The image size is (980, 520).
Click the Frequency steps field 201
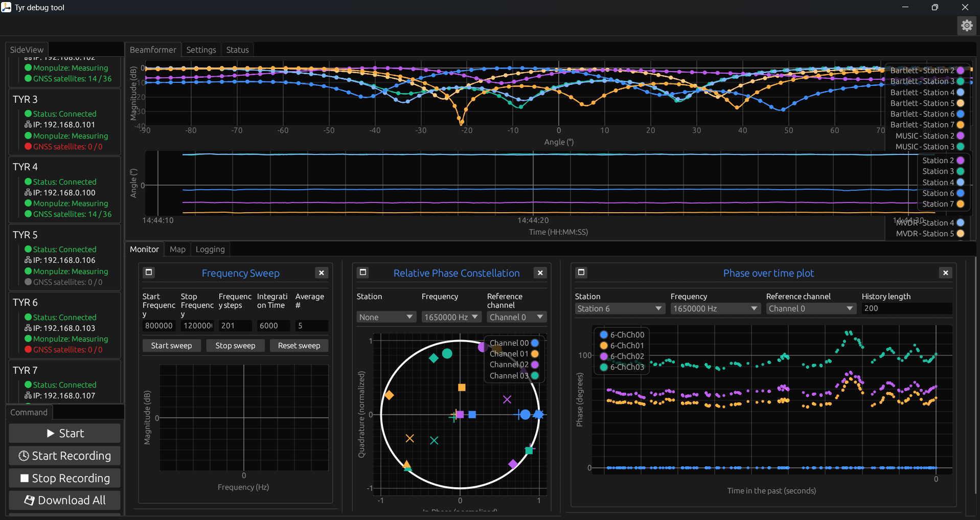click(x=235, y=326)
